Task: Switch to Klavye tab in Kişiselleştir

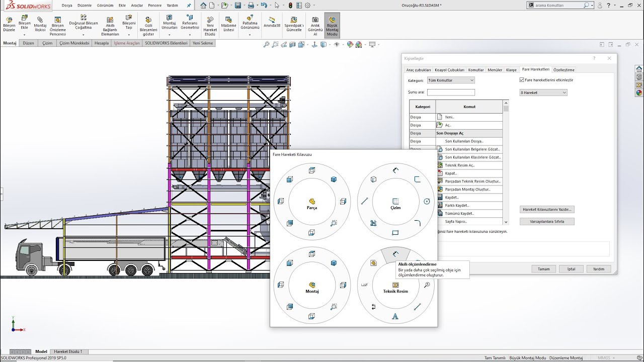Action: 511,70
